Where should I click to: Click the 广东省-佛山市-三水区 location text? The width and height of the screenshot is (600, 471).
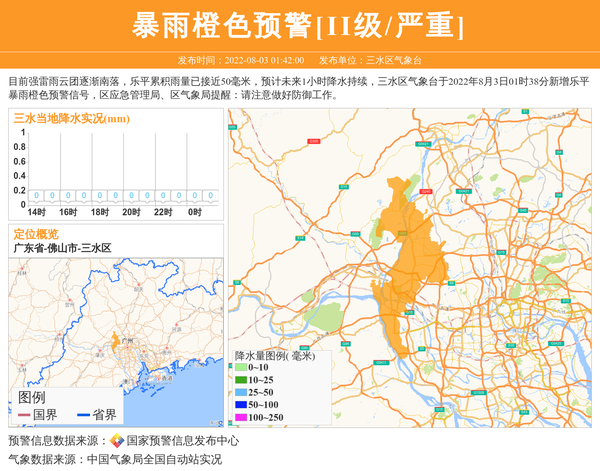pyautogui.click(x=61, y=247)
